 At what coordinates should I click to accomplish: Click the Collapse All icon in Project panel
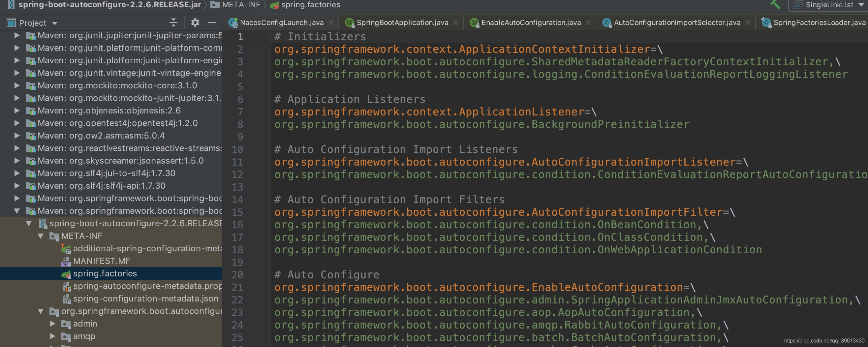click(x=173, y=22)
